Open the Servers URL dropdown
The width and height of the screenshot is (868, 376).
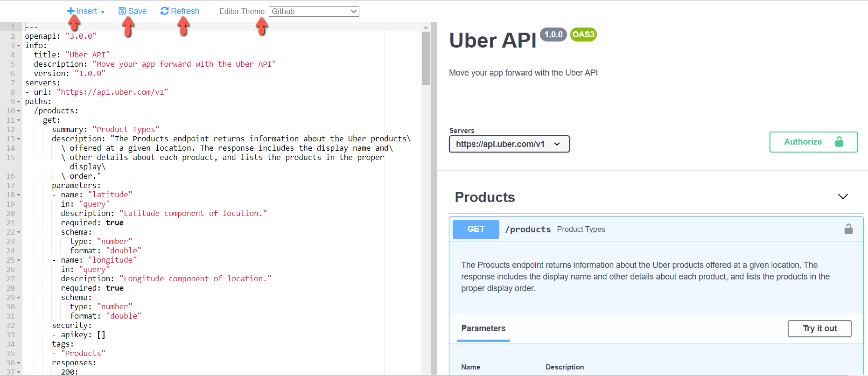click(x=509, y=144)
